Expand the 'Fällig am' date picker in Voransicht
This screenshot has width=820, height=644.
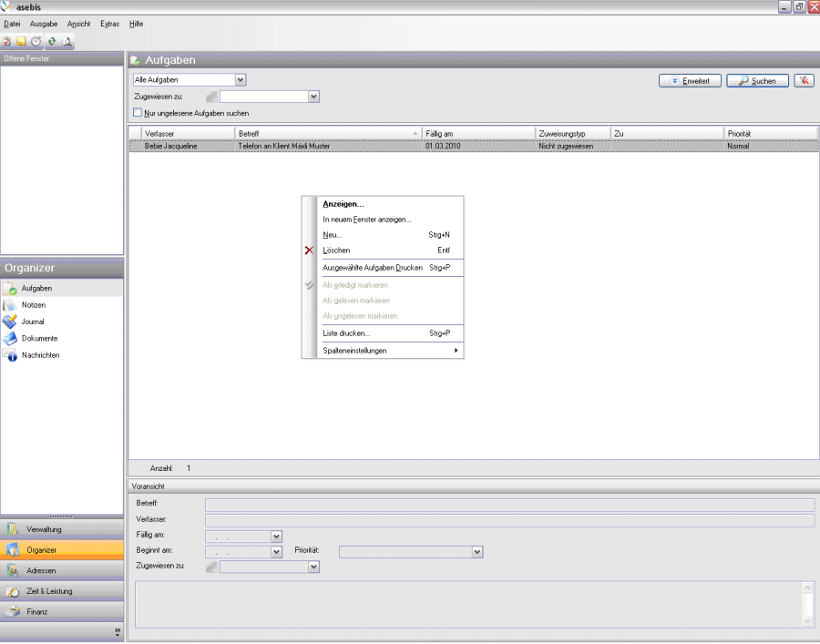point(277,536)
